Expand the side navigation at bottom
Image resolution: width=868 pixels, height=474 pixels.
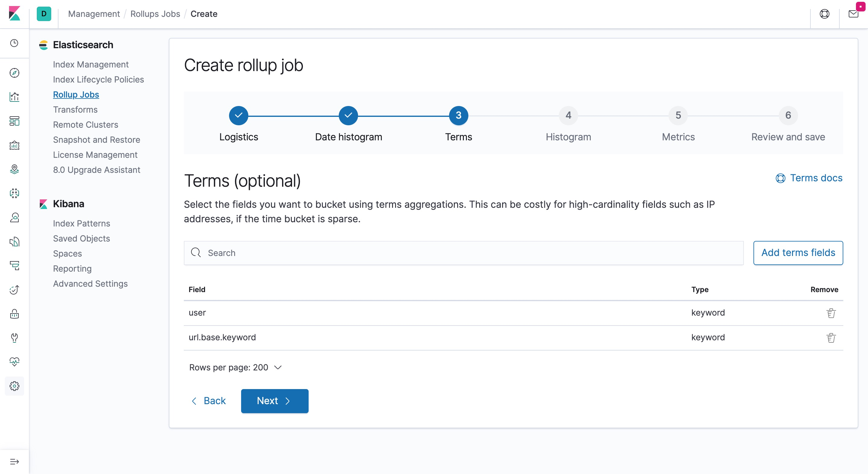pos(14,462)
